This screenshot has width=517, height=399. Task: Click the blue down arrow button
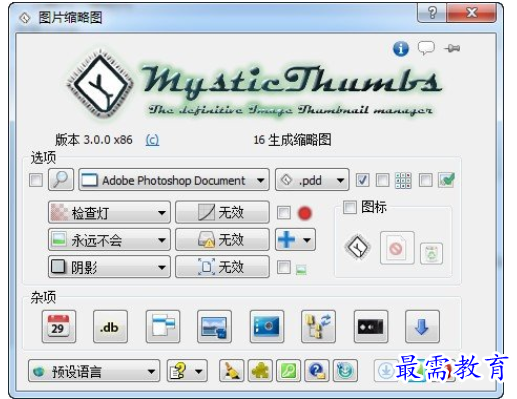[422, 327]
